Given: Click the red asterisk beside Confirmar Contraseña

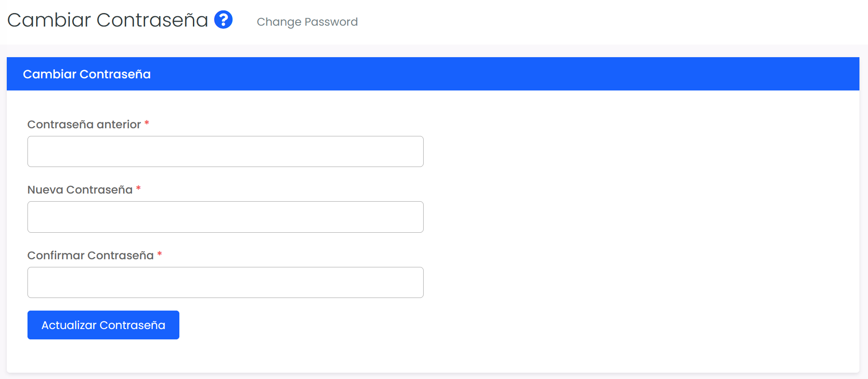Looking at the screenshot, I should tap(160, 254).
